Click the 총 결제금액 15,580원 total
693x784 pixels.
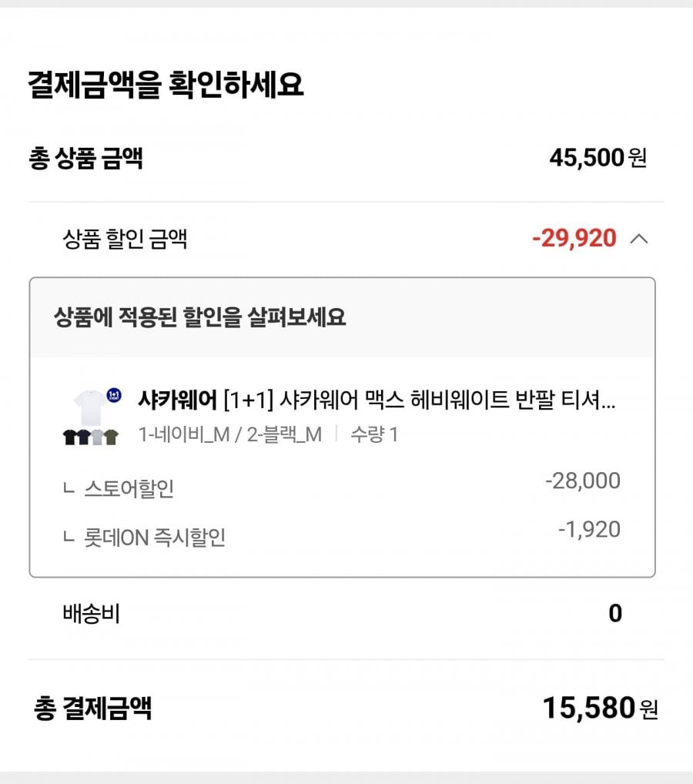coord(600,708)
